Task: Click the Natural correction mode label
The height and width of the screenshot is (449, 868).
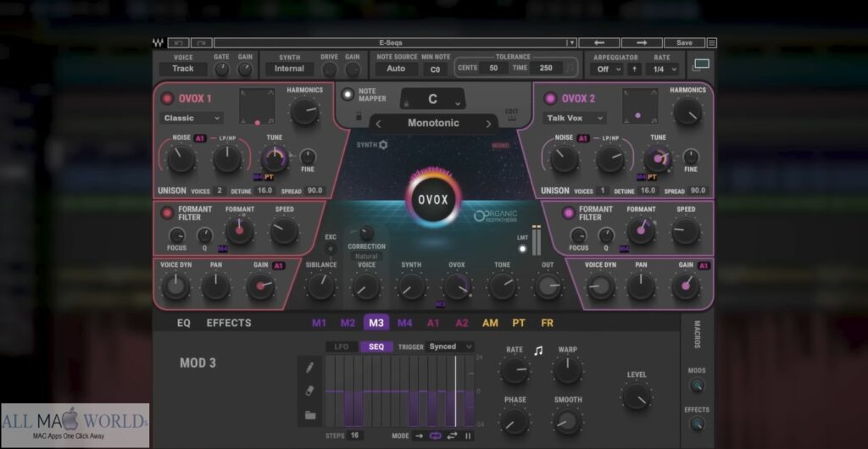Action: pyautogui.click(x=366, y=257)
